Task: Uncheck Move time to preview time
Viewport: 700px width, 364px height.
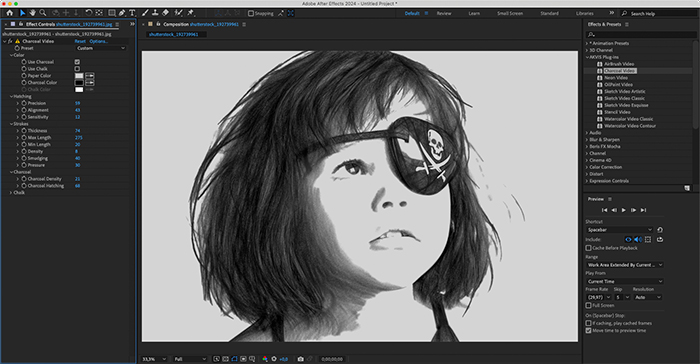Action: (x=588, y=331)
